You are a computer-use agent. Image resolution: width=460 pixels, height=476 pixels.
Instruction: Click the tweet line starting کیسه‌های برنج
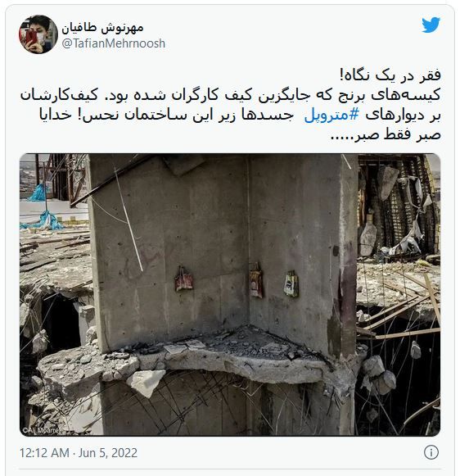231,95
